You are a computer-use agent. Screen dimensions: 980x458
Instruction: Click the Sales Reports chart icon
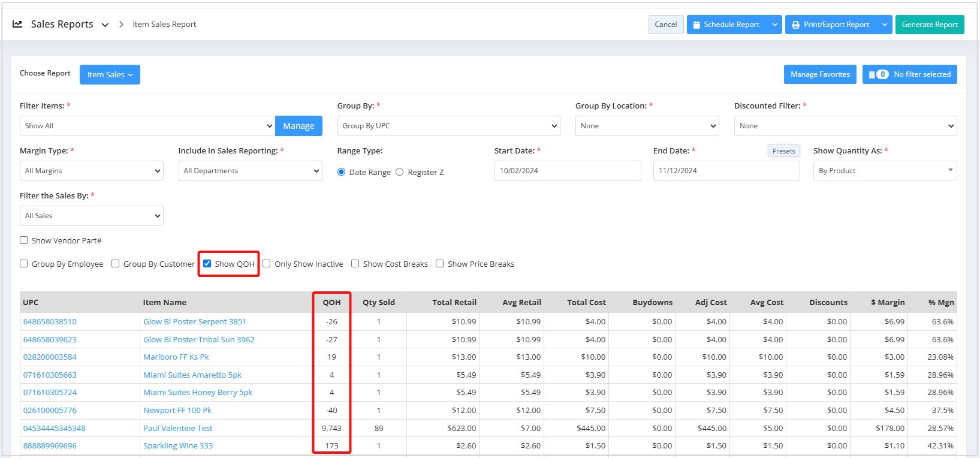point(17,24)
